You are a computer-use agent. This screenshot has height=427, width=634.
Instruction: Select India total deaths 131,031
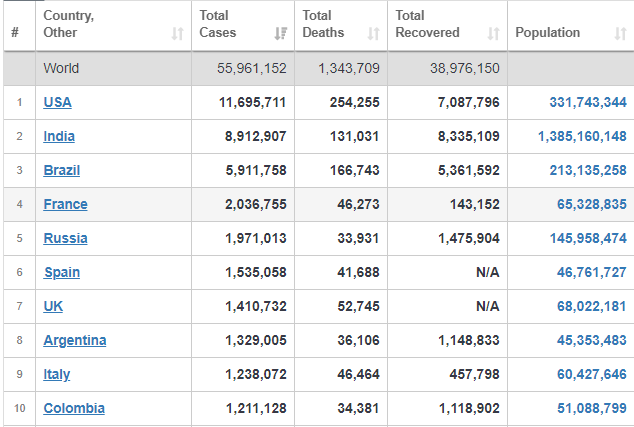[x=355, y=136]
